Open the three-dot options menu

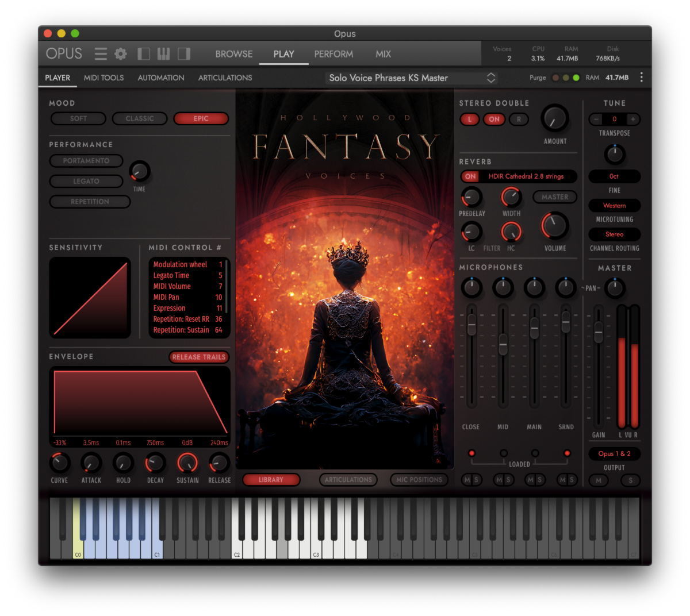click(642, 78)
